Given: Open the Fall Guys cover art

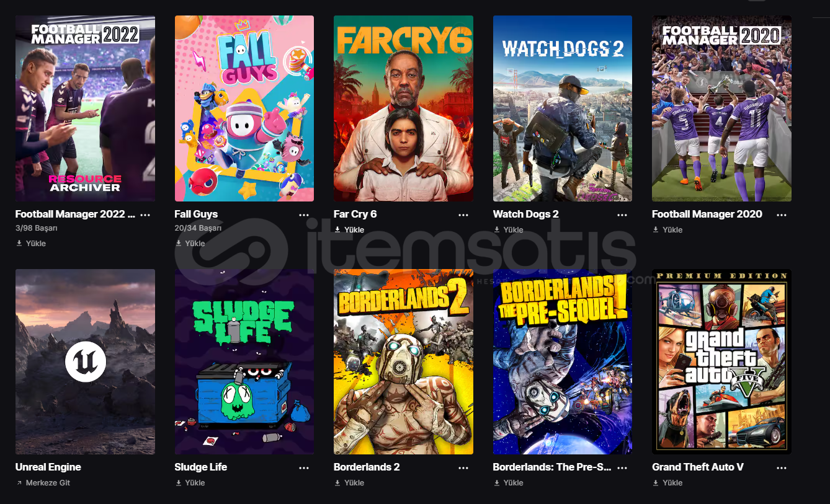Looking at the screenshot, I should click(x=244, y=108).
